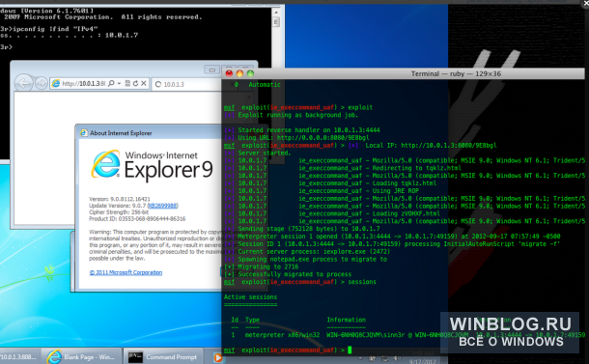The image size is (589, 364).
Task: Click the search magnifier in IE address bar
Action: coord(111,83)
